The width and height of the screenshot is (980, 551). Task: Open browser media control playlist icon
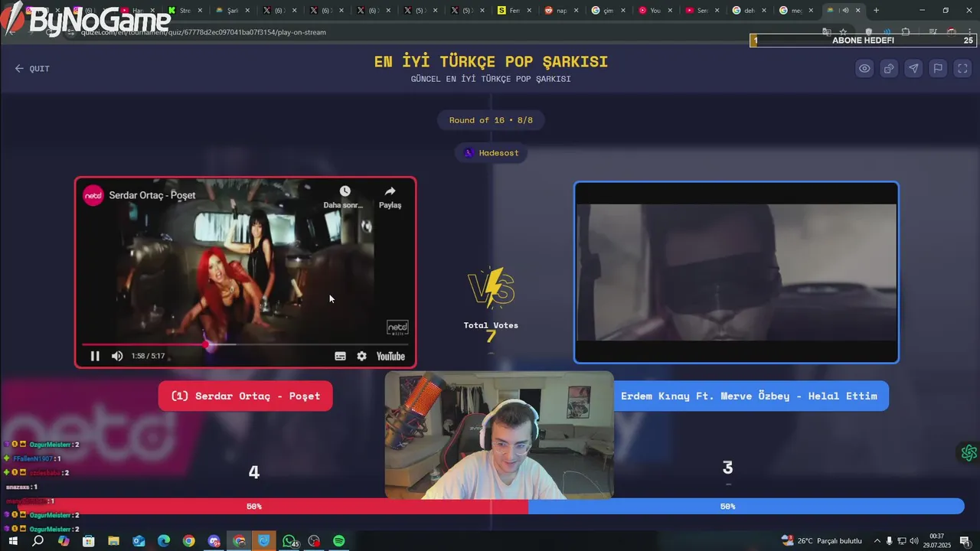[x=933, y=32]
